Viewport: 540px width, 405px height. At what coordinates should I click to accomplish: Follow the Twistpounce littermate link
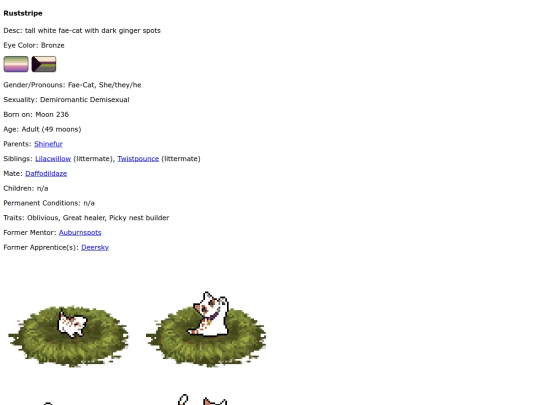(138, 159)
